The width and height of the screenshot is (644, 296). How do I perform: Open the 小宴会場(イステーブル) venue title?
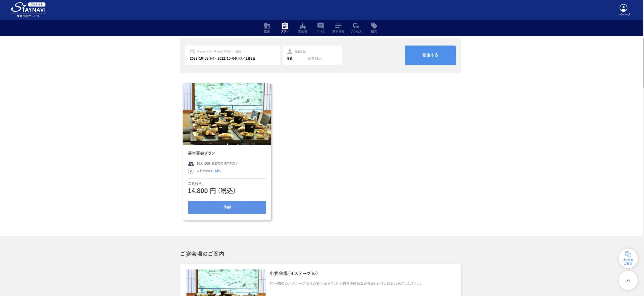(293, 273)
